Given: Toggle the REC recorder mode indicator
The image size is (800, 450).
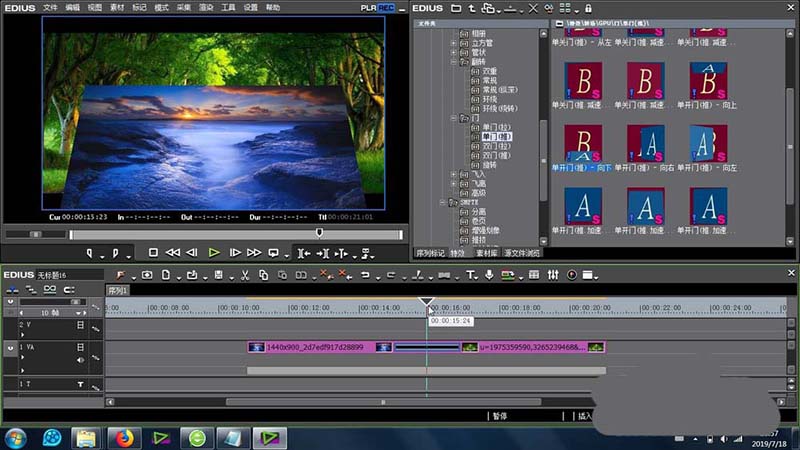Looking at the screenshot, I should (x=386, y=7).
